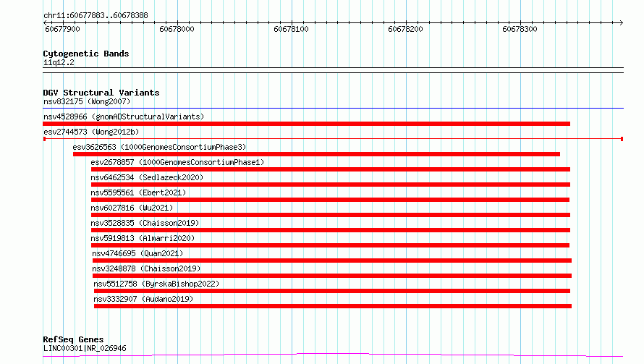This screenshot has width=644, height=364.
Task: Select variant nsv5595561 (Ebert2021) label
Action: click(138, 192)
